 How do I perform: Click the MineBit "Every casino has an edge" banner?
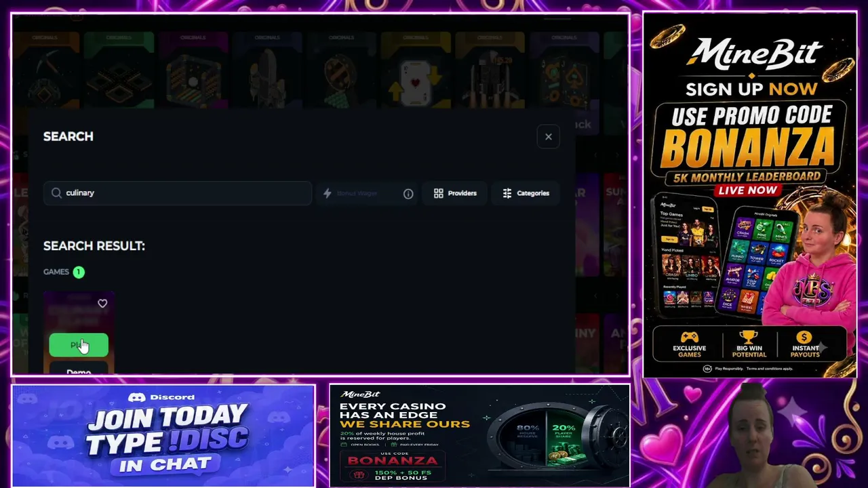click(479, 436)
